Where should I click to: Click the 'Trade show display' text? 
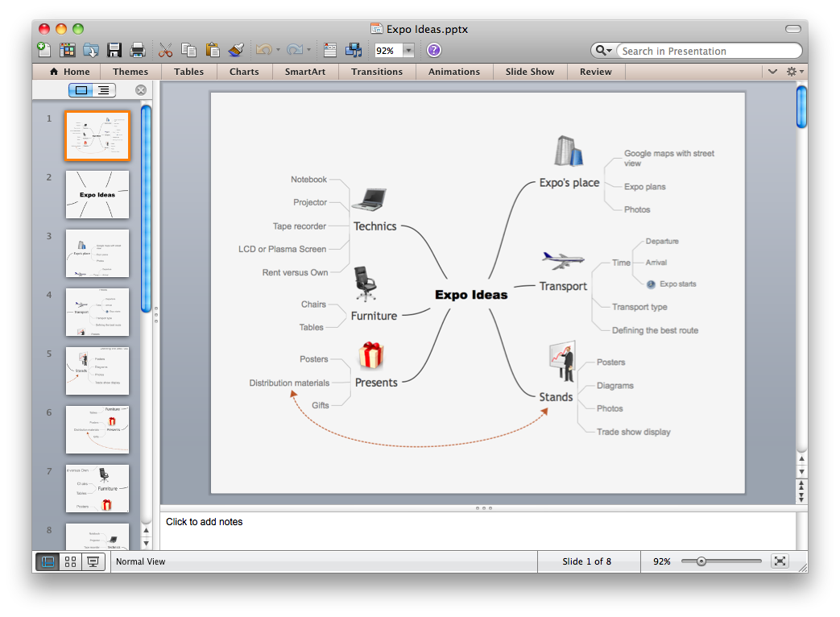pyautogui.click(x=633, y=432)
